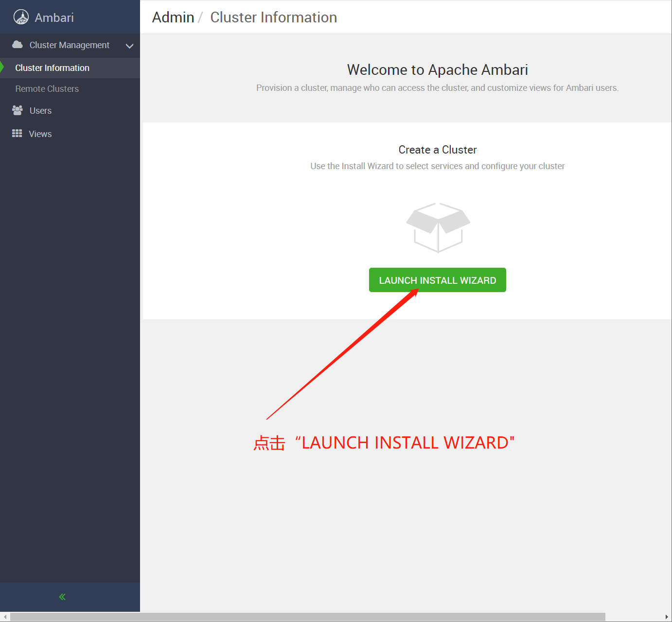This screenshot has height=622, width=672.
Task: Click the Views grid icon
Action: coord(17,134)
